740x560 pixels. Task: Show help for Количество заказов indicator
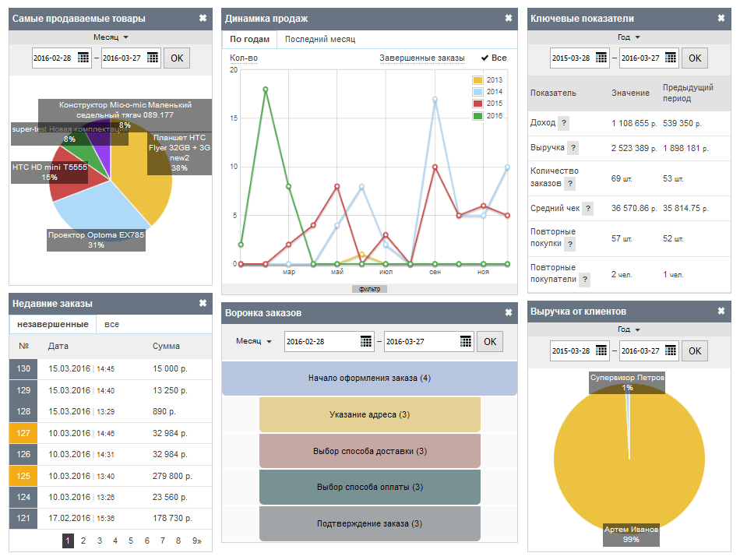(570, 184)
